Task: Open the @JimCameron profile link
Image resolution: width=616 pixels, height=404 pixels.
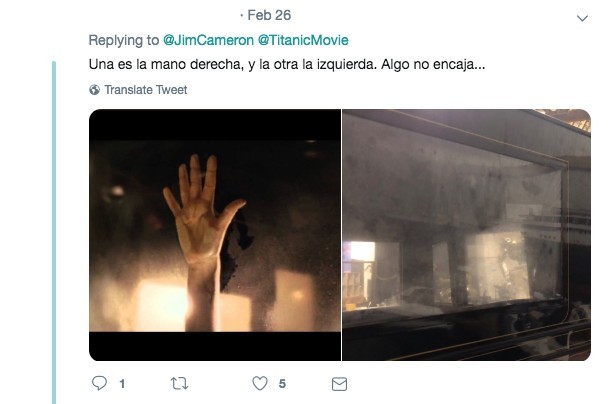Action: pos(208,40)
